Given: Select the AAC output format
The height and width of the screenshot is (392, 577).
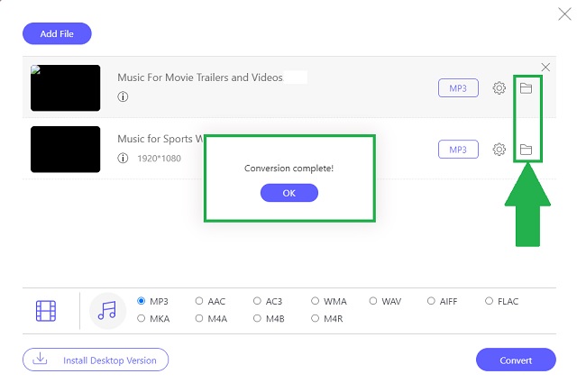Looking at the screenshot, I should (x=210, y=301).
